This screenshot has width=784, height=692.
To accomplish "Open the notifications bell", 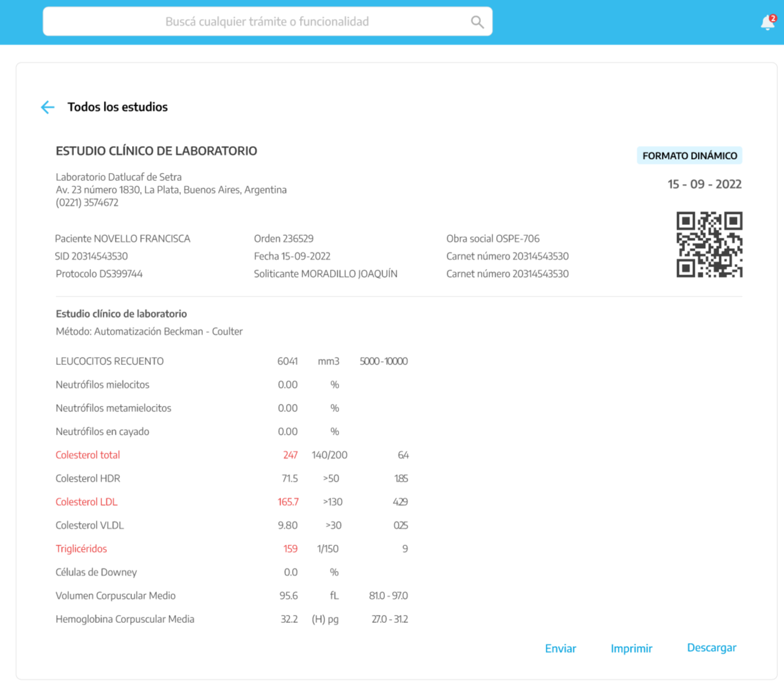I will click(768, 23).
